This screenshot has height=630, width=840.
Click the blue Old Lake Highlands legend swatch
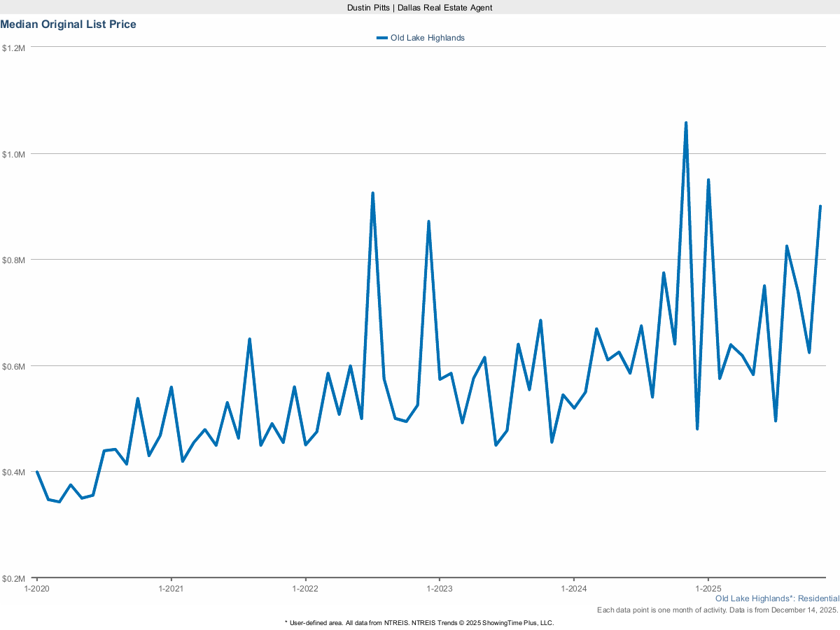pos(381,38)
